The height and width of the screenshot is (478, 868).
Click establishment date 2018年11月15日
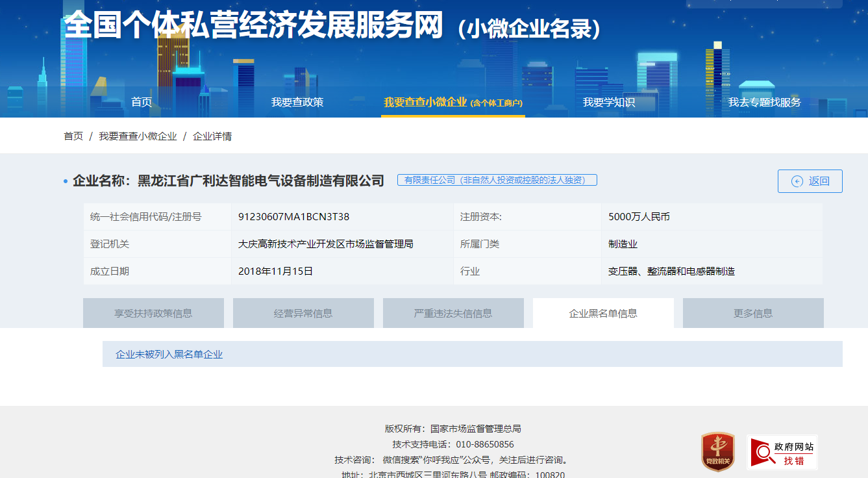coord(275,271)
